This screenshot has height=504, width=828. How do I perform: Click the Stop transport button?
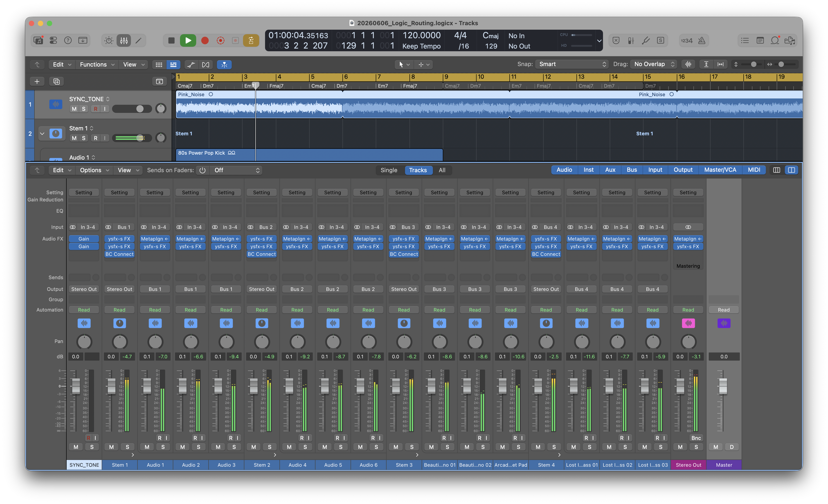click(x=171, y=41)
